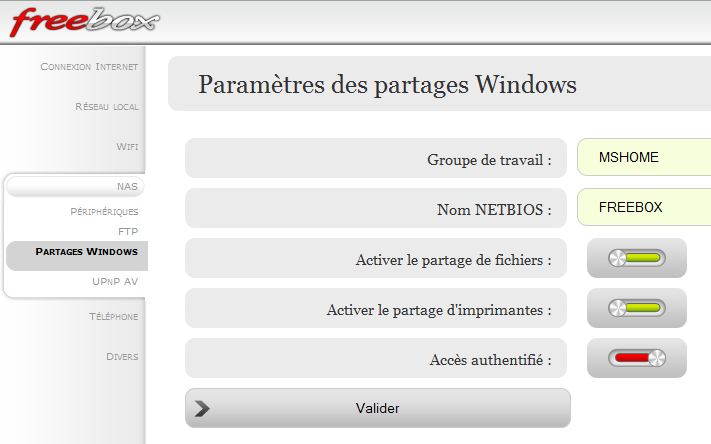Edit the Groupe de travail field
The height and width of the screenshot is (444, 711).
[644, 157]
